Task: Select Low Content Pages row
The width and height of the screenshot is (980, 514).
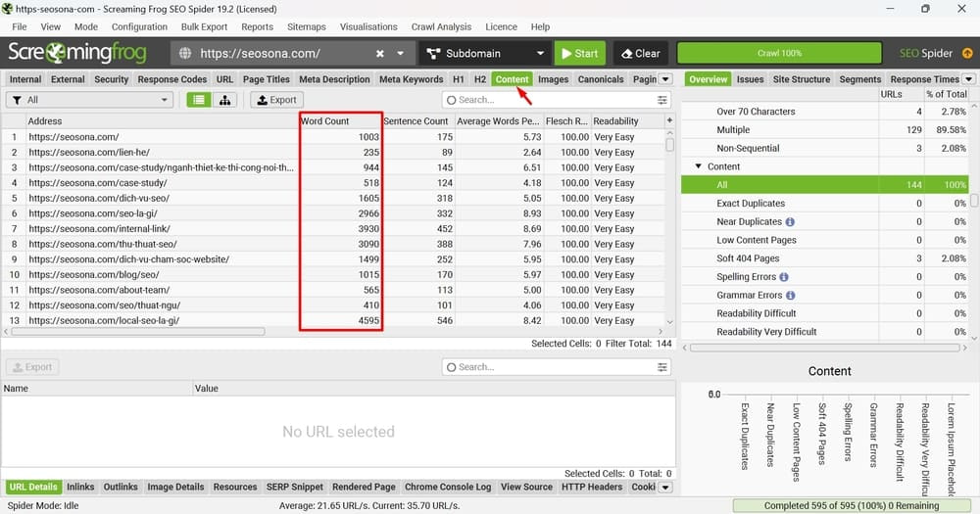Action: click(825, 240)
